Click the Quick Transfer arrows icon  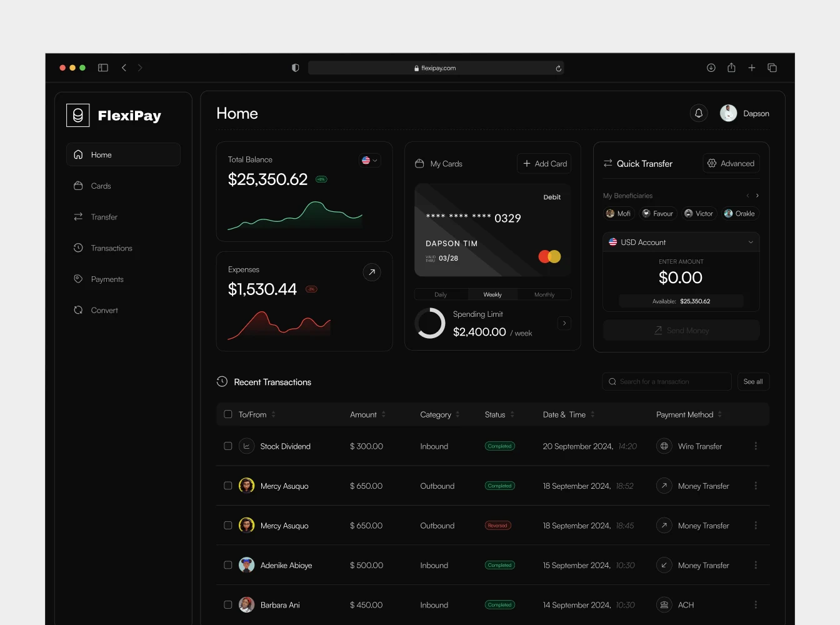pos(607,163)
